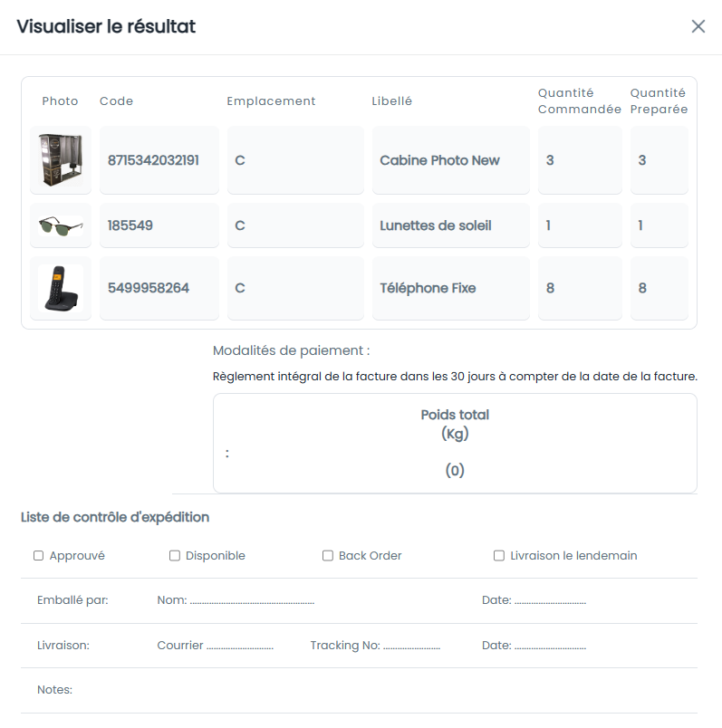Click the Téléphone Fixe product image
The width and height of the screenshot is (722, 728).
click(61, 288)
